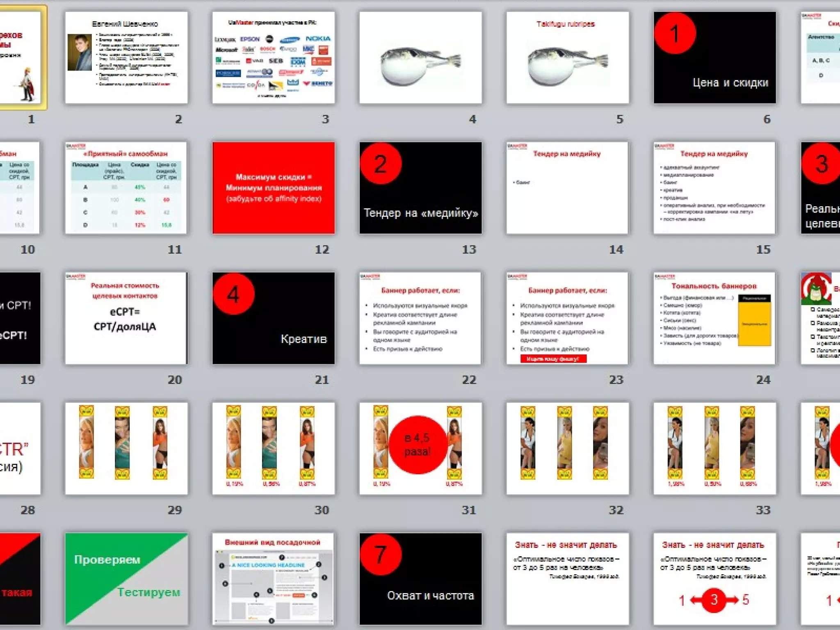Click slide 15 with full tender bullet list
Image resolution: width=840 pixels, height=630 pixels.
(714, 188)
